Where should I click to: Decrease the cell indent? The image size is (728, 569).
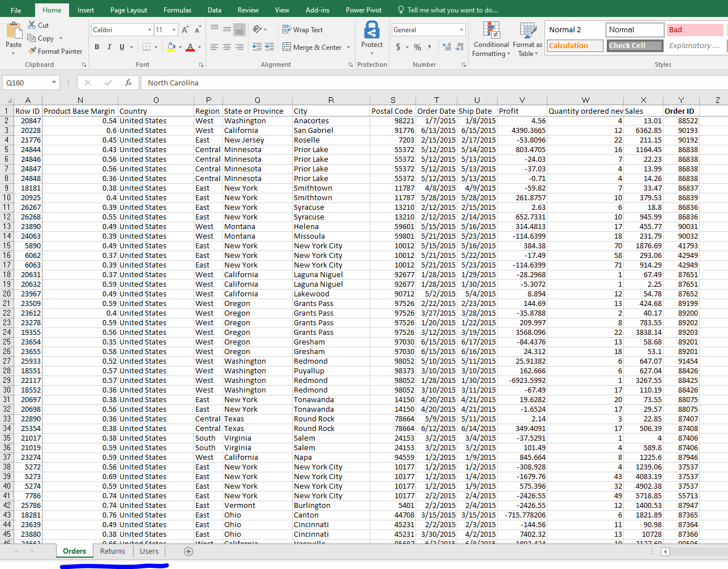(x=257, y=47)
